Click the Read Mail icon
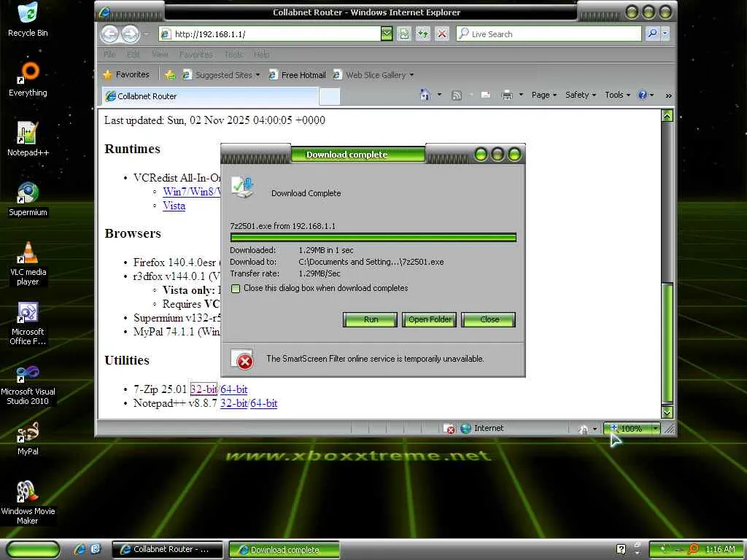This screenshot has height=560, width=747. coord(486,96)
